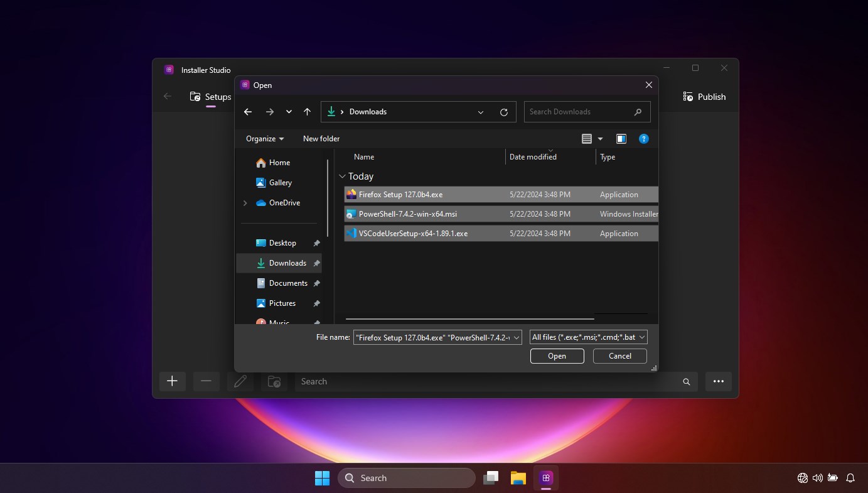868x493 pixels.
Task: Collapse the Today group
Action: 342,176
